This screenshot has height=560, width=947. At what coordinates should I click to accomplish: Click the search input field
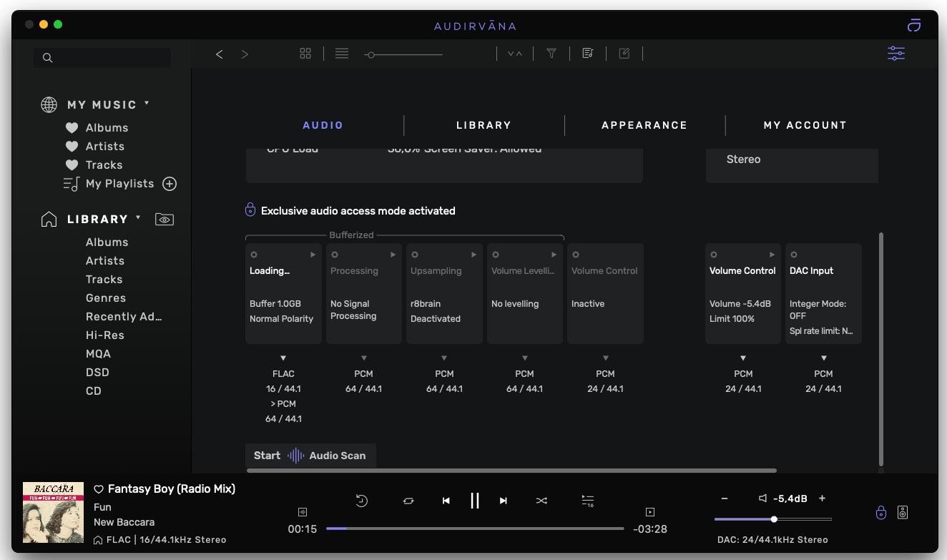point(107,58)
